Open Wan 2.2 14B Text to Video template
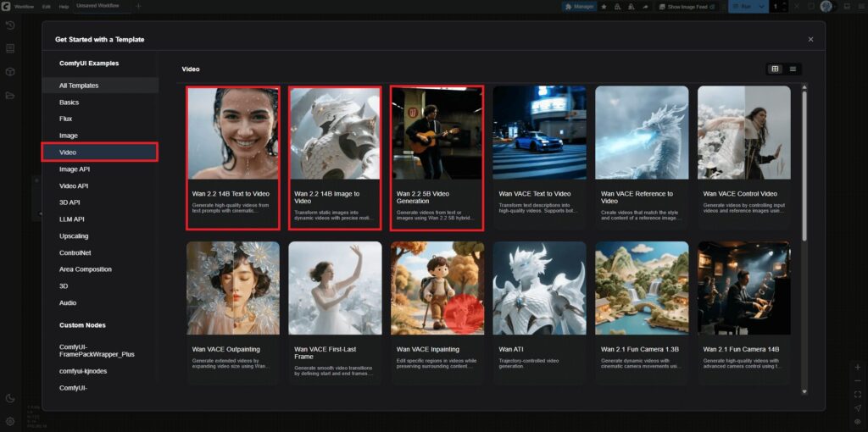This screenshot has height=432, width=868. tap(233, 158)
